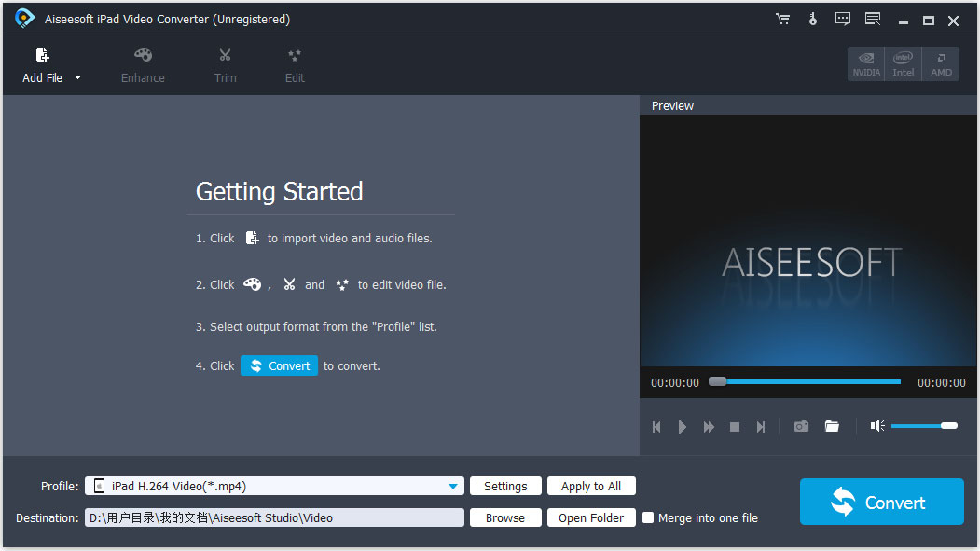Viewport: 980px width, 551px height.
Task: Click the Add File toolbar button
Action: click(43, 65)
